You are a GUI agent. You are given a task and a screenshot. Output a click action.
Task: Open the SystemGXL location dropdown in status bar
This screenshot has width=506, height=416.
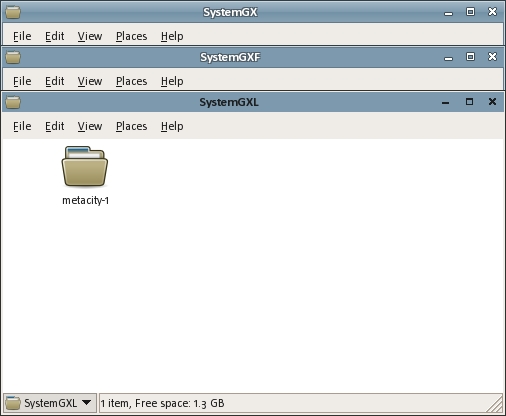point(50,403)
